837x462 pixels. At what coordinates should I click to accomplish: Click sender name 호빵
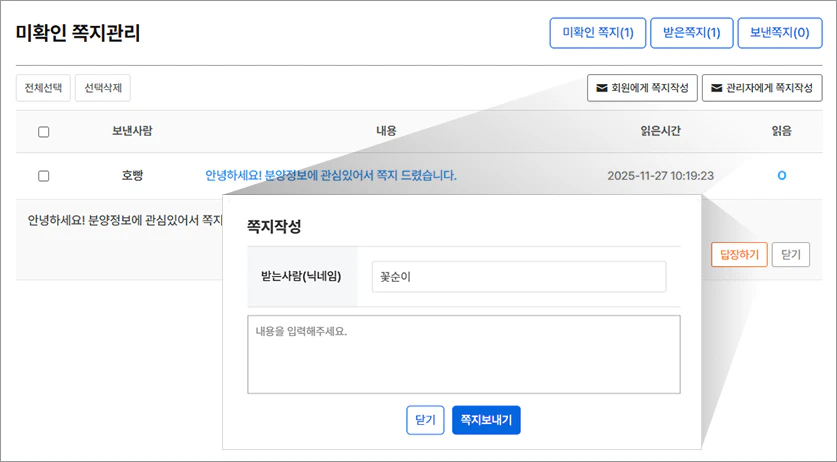coord(132,175)
